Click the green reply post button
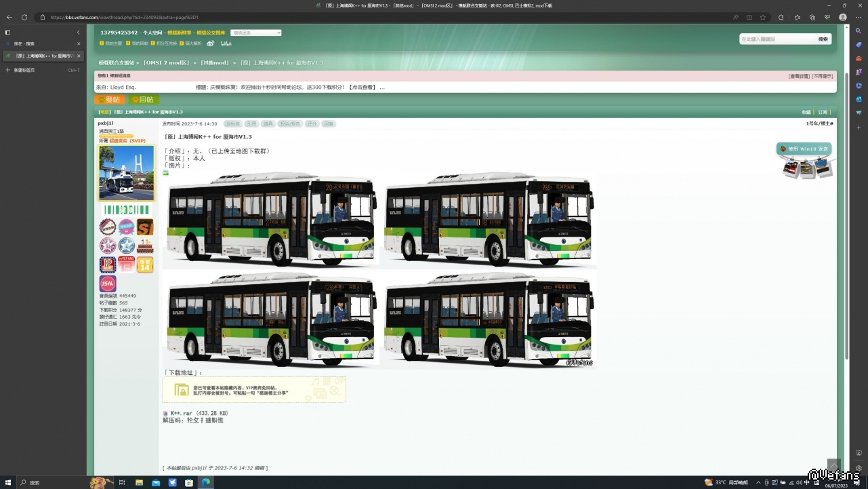The image size is (868, 489). pos(143,100)
